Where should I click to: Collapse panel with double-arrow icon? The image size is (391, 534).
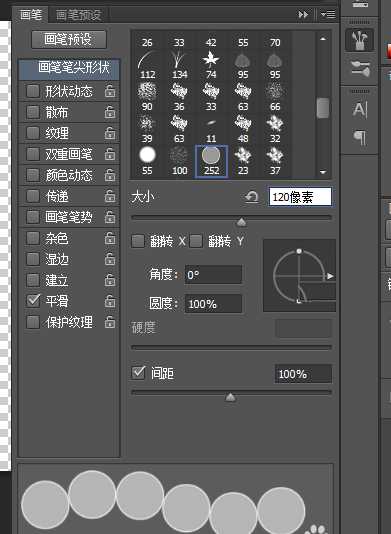(x=303, y=14)
